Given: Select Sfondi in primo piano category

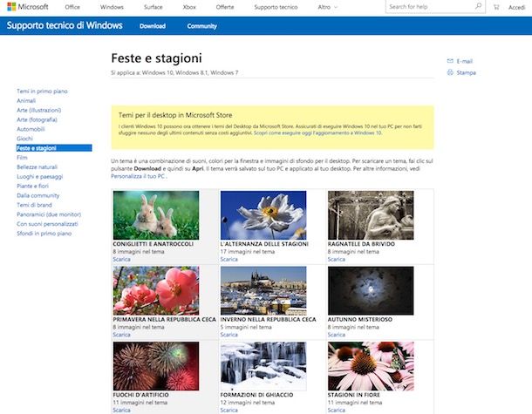Looking at the screenshot, I should [x=44, y=234].
